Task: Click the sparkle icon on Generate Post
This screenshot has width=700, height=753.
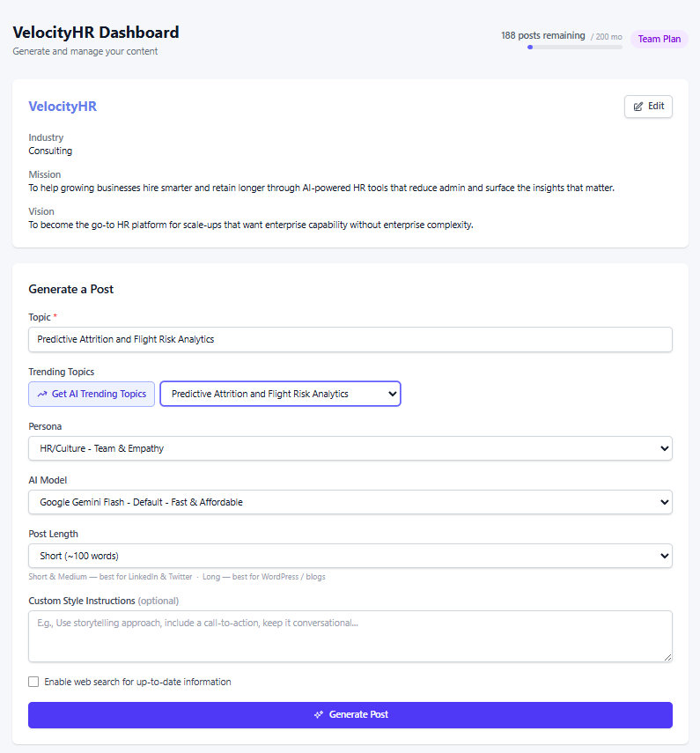Action: (319, 715)
